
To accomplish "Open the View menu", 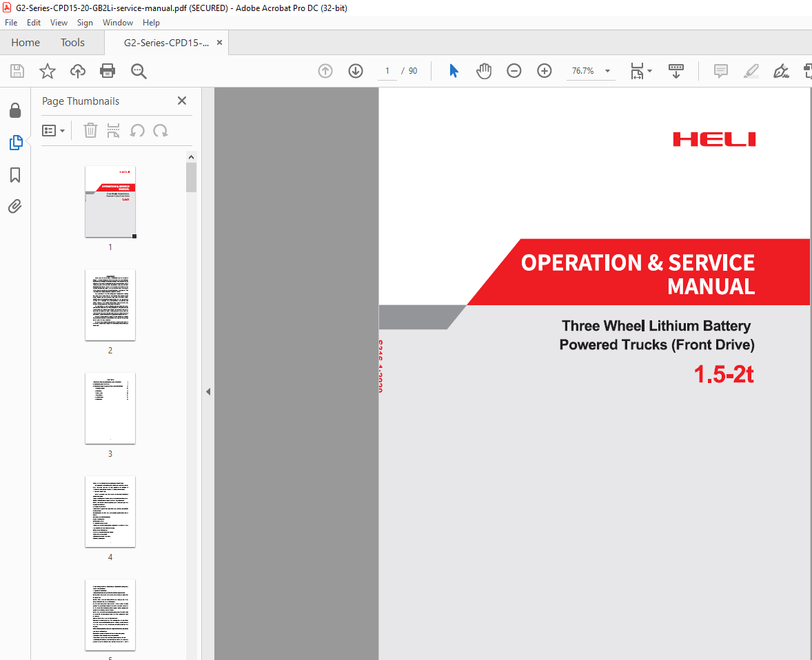I will pos(59,23).
